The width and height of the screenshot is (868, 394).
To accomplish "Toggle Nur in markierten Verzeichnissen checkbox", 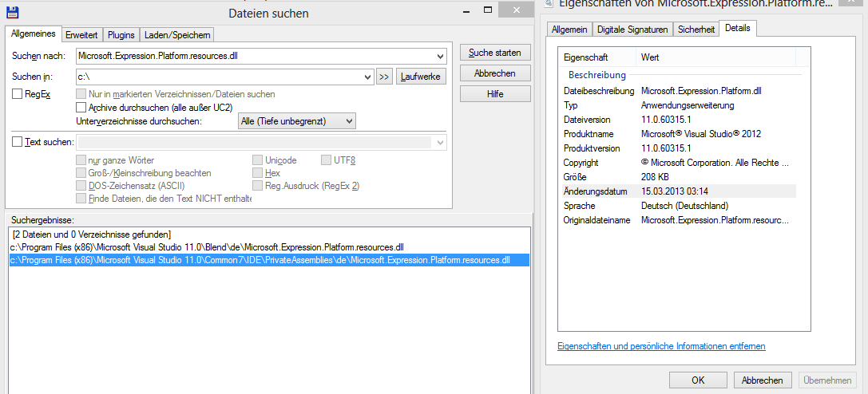I will [81, 94].
